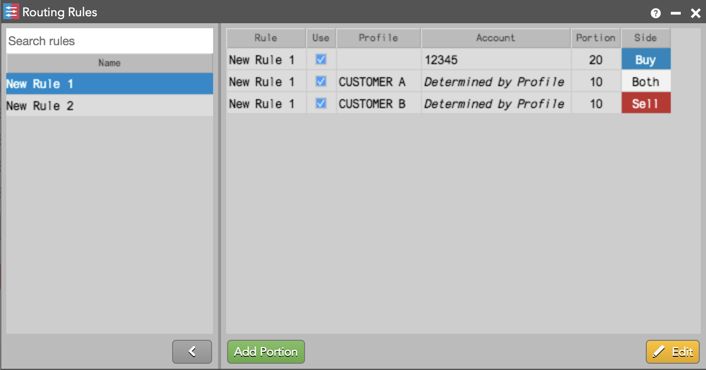Open help via question mark icon
706x370 pixels.
click(656, 13)
